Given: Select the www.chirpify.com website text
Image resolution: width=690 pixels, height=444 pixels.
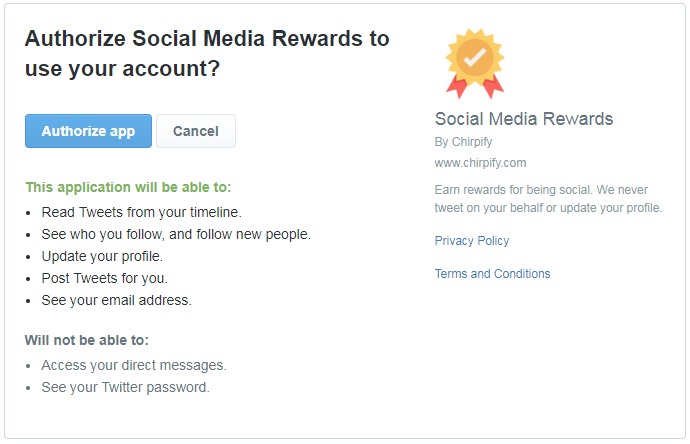Looking at the screenshot, I should pyautogui.click(x=480, y=163).
